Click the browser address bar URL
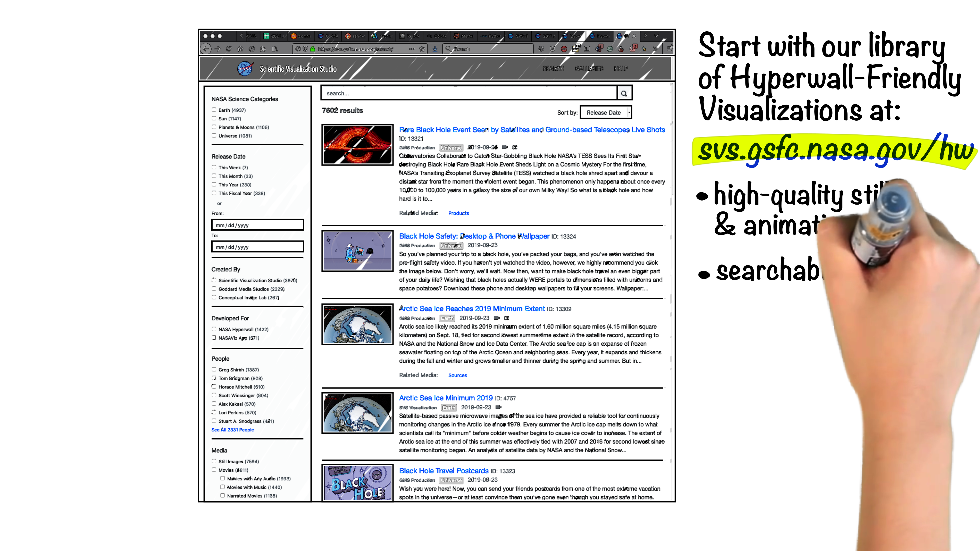980x551 pixels. (x=360, y=49)
